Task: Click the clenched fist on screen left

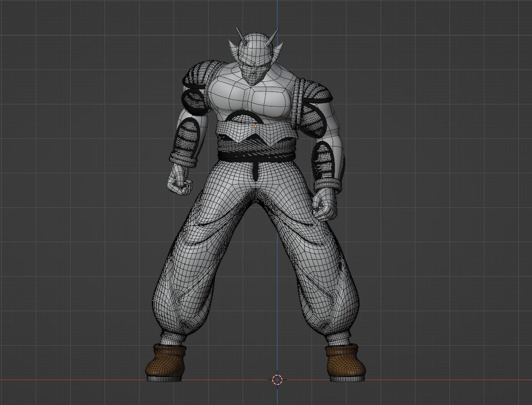Action: tap(179, 179)
